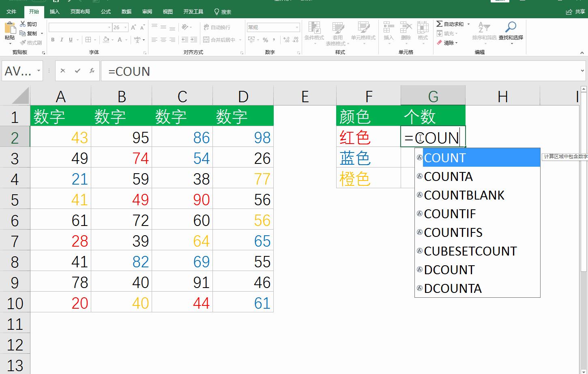
Task: Click the font color swatch
Action: pos(120,39)
